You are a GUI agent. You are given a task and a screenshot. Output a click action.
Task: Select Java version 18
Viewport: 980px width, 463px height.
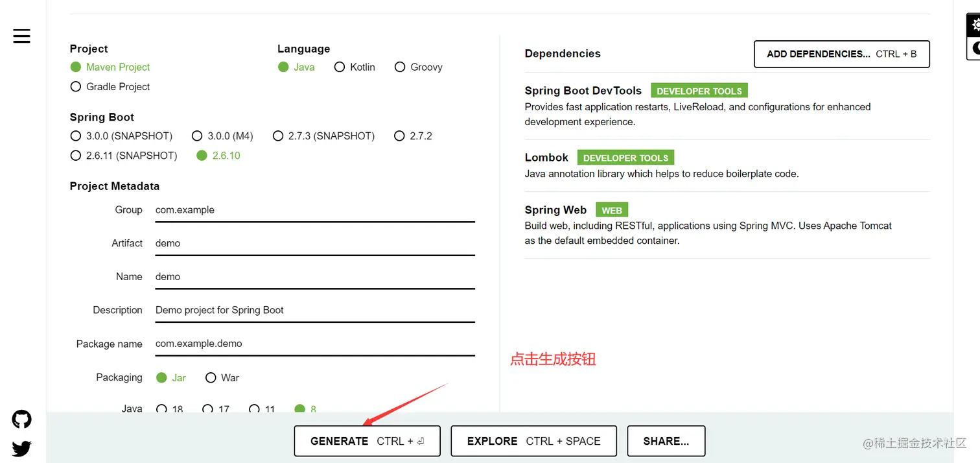click(x=170, y=409)
